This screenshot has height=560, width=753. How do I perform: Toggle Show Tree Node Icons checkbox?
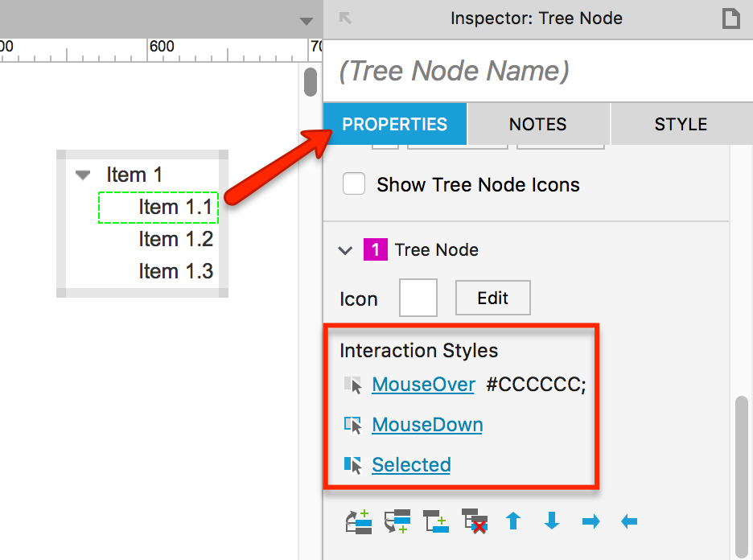coord(354,183)
